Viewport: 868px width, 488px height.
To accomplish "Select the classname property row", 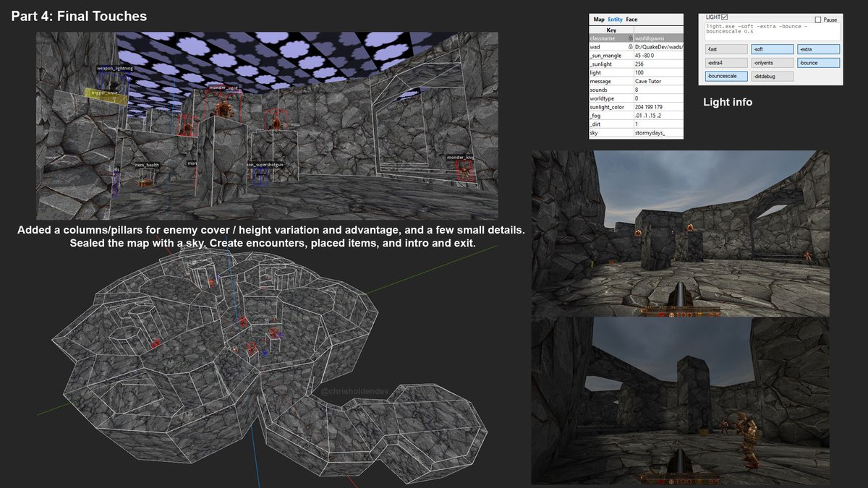I will click(x=637, y=38).
